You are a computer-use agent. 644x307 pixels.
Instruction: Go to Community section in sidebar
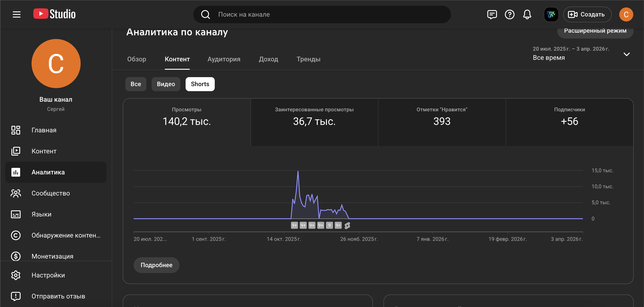click(x=50, y=193)
